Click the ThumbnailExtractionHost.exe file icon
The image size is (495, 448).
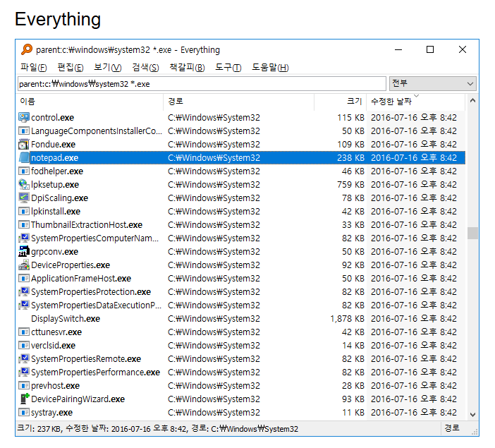click(24, 224)
